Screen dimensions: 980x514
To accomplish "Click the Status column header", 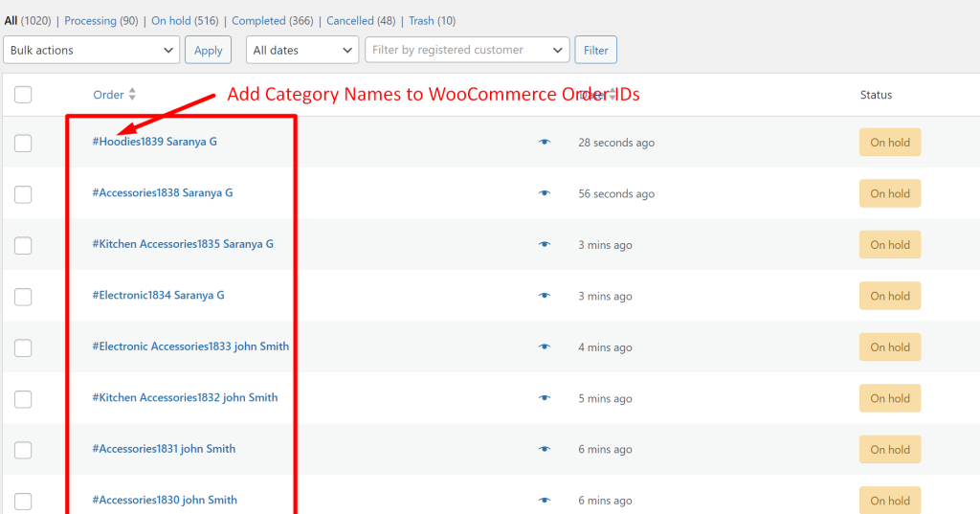I will (876, 95).
